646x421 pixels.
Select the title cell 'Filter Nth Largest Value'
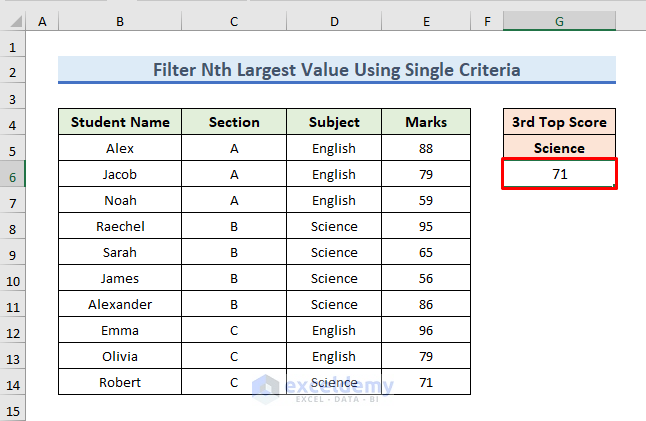(x=336, y=70)
